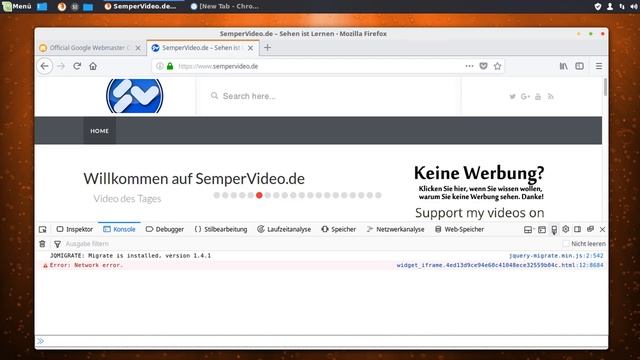Switch to Web-Speicher tab
Viewport: 640px width, 360px height.
pos(460,229)
